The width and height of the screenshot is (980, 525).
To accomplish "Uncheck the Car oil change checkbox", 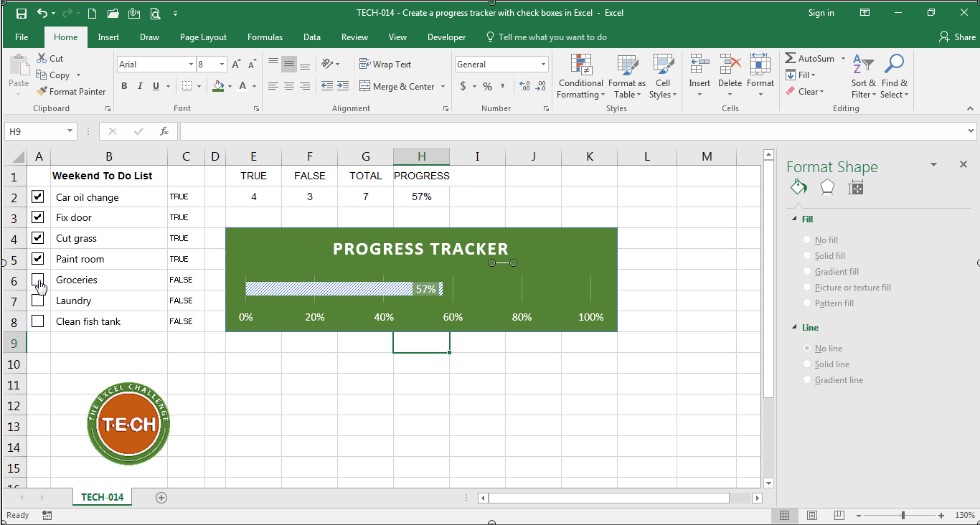I will [38, 197].
